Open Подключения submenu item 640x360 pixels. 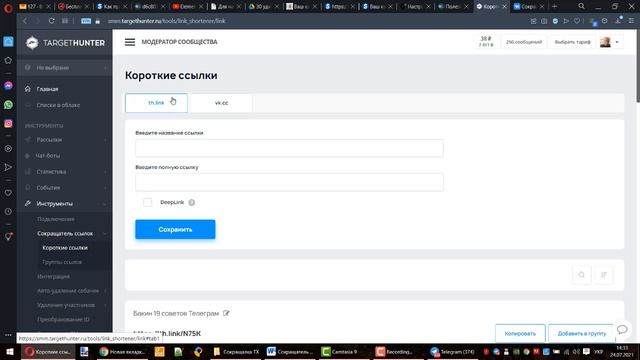[x=56, y=219]
